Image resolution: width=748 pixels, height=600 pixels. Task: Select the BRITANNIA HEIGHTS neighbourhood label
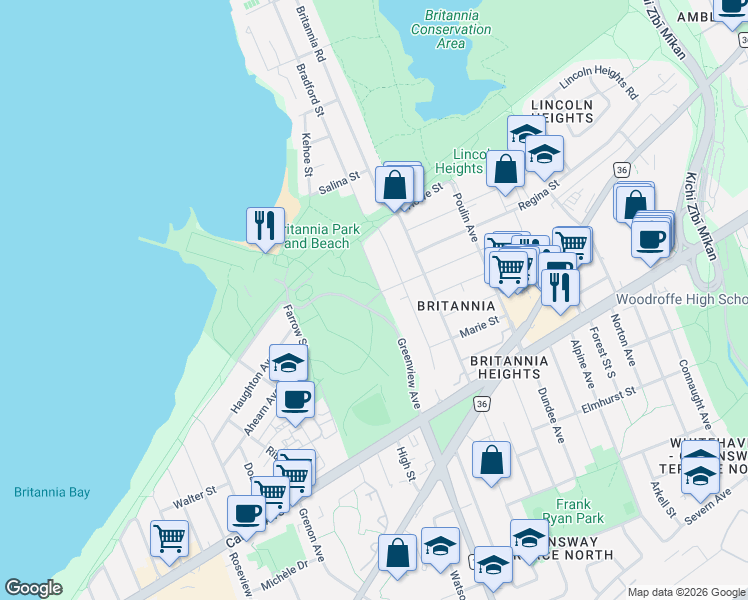(x=509, y=367)
